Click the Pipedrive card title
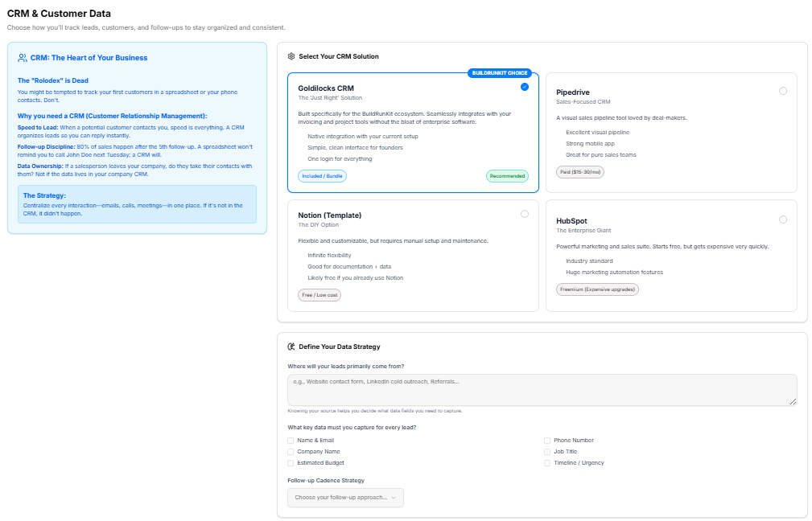The width and height of the screenshot is (812, 521). (x=573, y=92)
